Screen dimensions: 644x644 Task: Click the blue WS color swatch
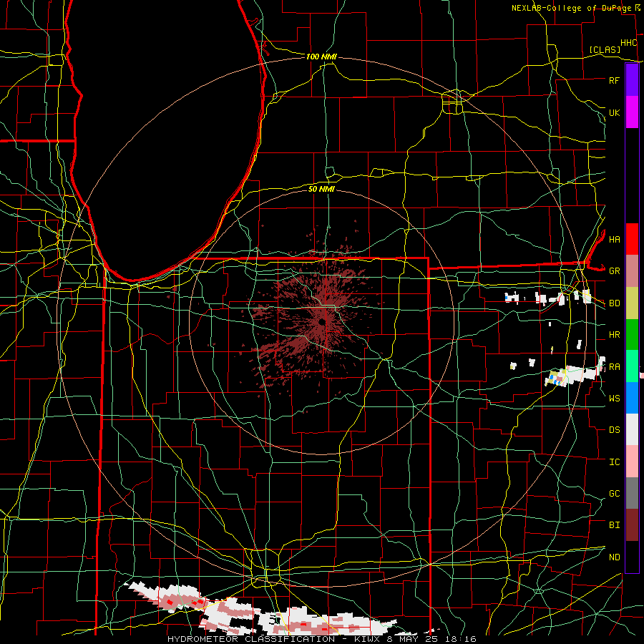(632, 398)
